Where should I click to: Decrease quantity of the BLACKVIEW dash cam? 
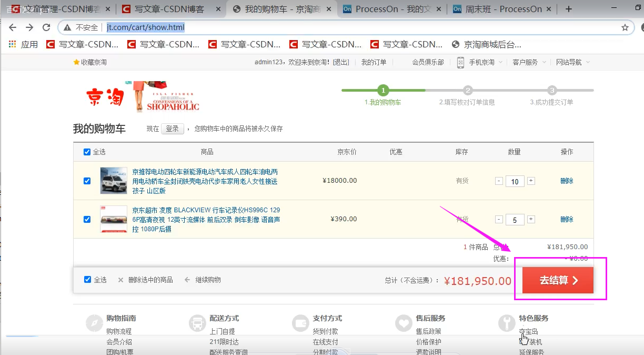pyautogui.click(x=499, y=220)
